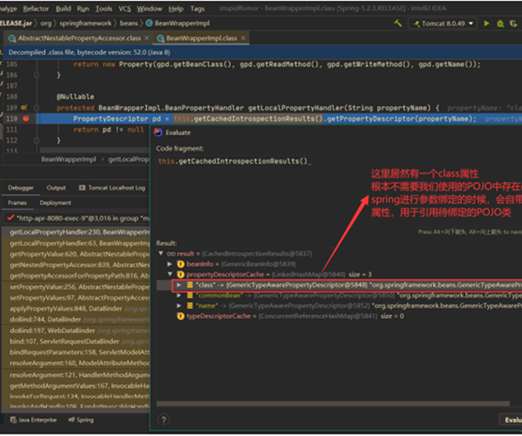Open the Help menu
Viewport: 522px width, 436px height.
click(176, 9)
